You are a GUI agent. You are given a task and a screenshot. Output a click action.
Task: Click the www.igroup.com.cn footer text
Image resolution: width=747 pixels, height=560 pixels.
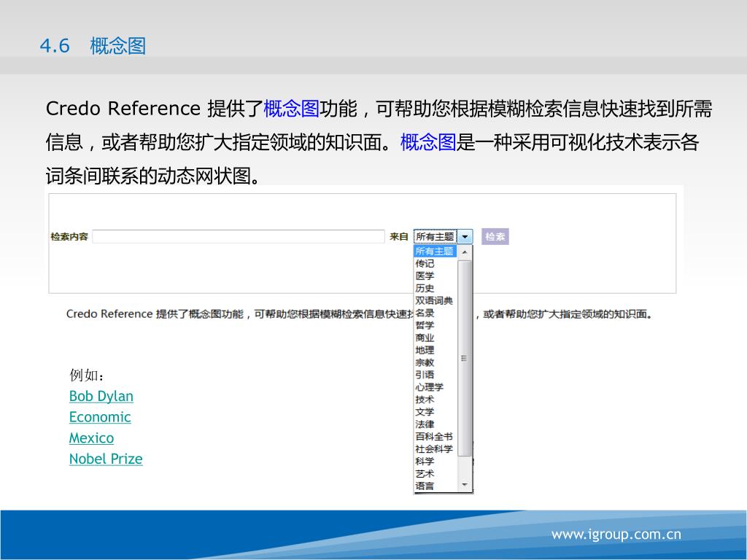tap(616, 534)
